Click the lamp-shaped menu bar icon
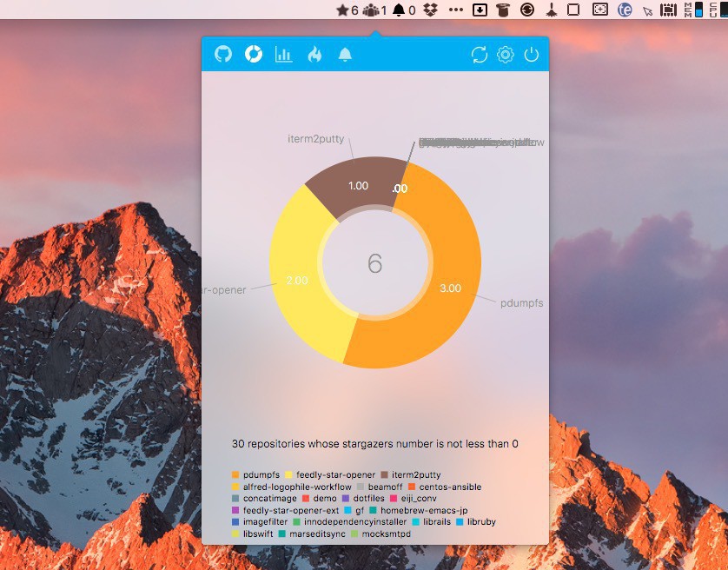 click(x=551, y=10)
